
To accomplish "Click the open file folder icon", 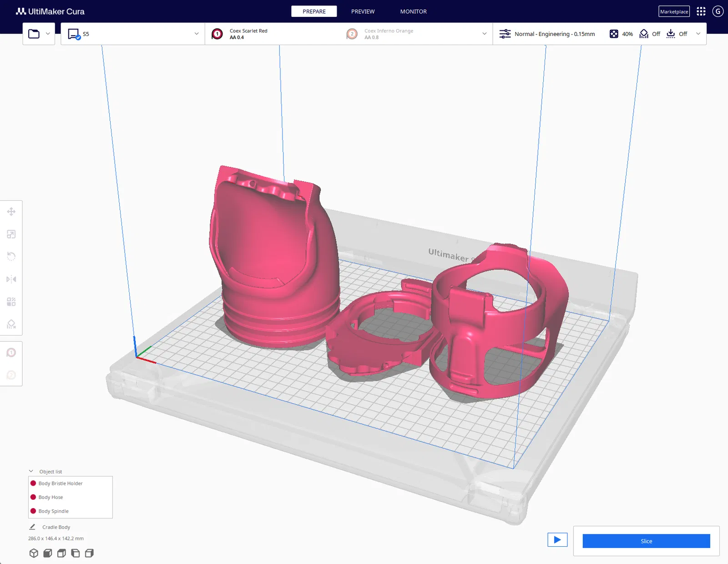I will coord(34,34).
